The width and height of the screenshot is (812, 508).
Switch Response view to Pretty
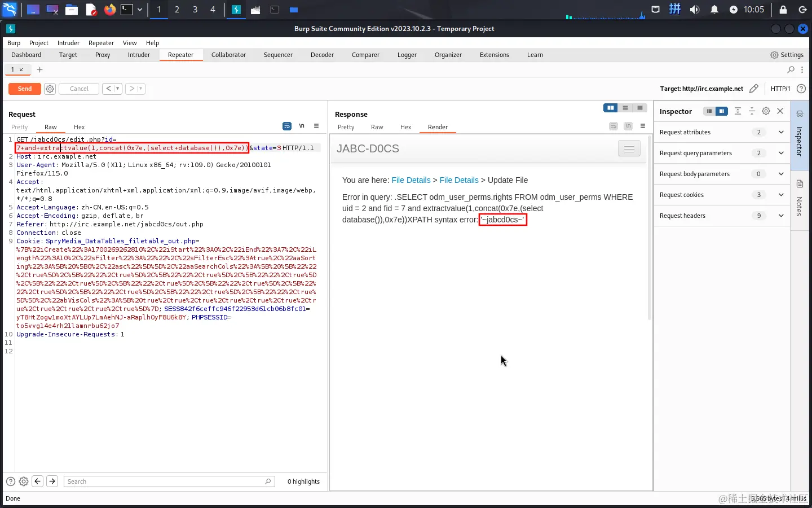[346, 127]
